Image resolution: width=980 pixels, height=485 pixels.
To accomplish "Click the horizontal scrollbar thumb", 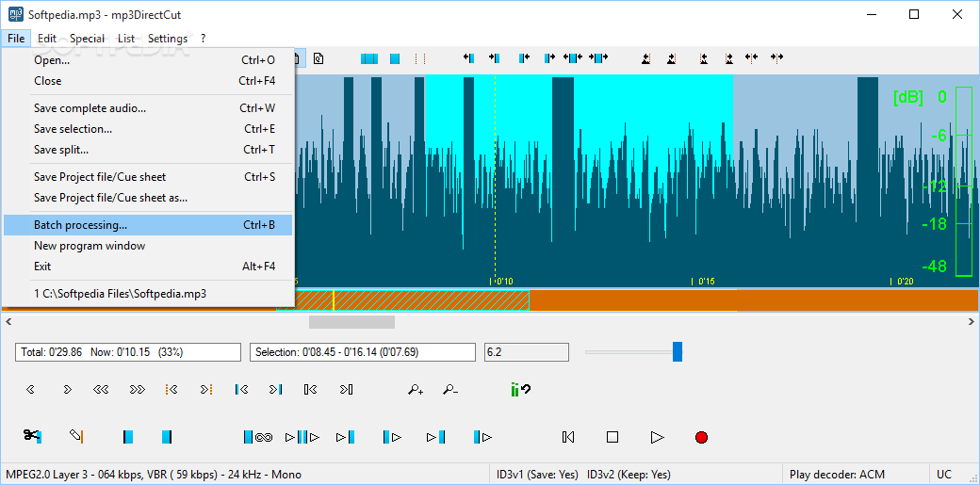I will (351, 322).
